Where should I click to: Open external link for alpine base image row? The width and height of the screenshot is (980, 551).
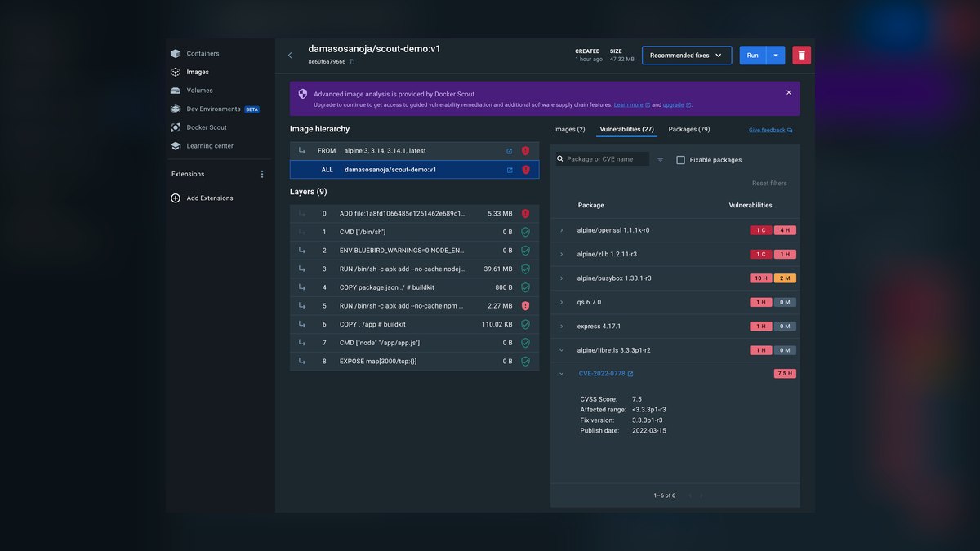(x=510, y=151)
